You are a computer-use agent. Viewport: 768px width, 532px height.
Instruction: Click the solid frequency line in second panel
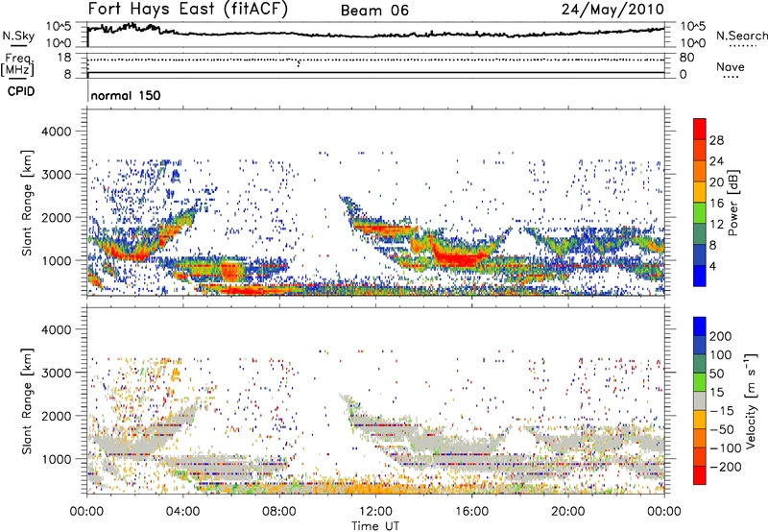click(375, 73)
